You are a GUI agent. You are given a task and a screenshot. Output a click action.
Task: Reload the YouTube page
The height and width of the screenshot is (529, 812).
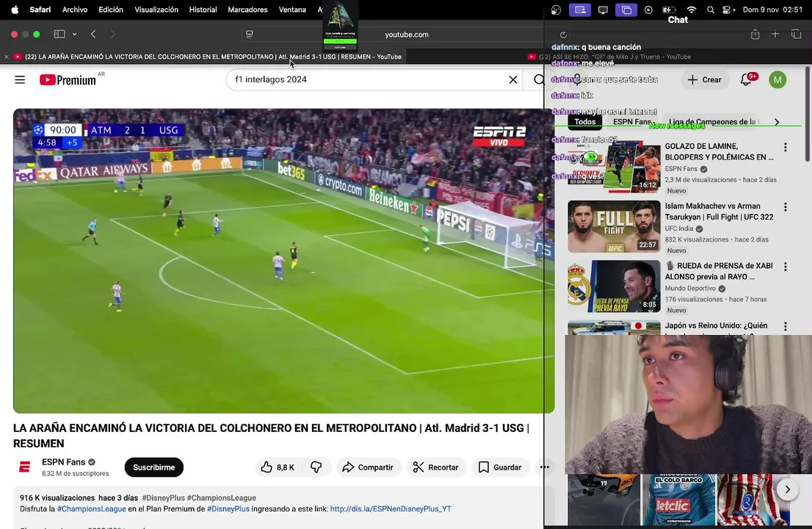pos(563,35)
